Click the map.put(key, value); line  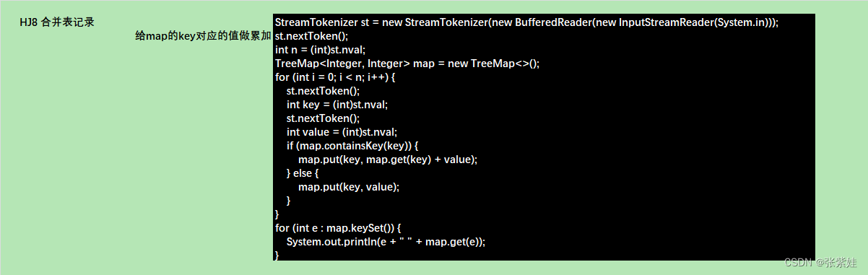[x=349, y=186]
